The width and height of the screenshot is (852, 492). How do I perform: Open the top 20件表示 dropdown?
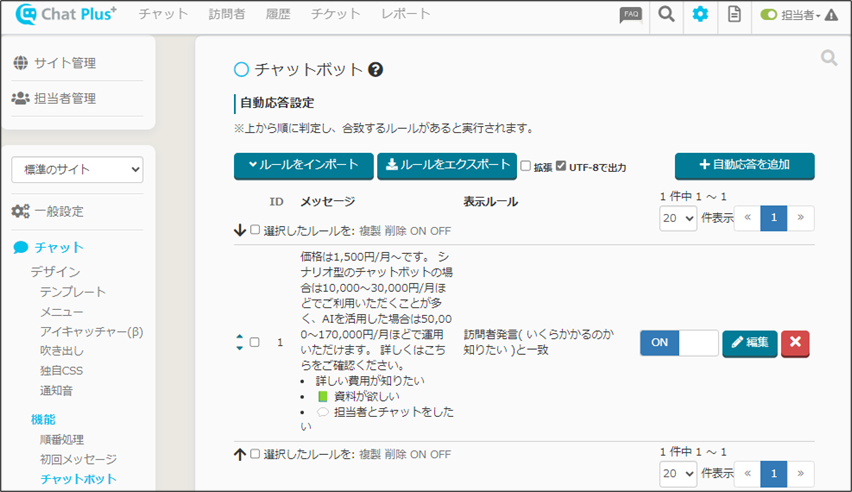click(x=678, y=219)
